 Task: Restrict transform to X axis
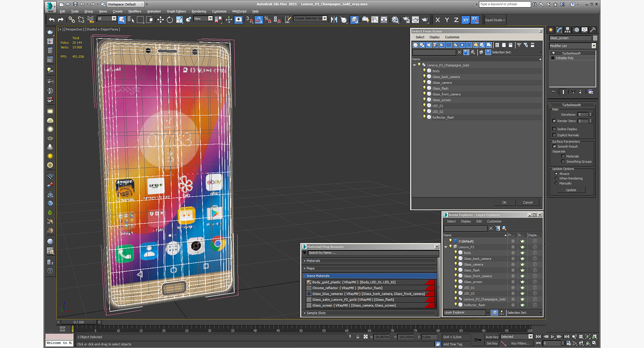point(437,20)
